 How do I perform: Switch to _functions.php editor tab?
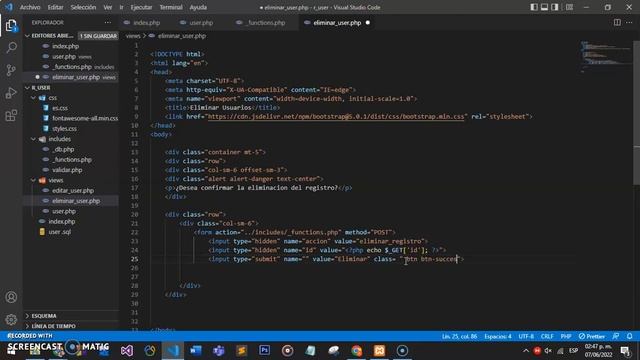[x=266, y=22]
